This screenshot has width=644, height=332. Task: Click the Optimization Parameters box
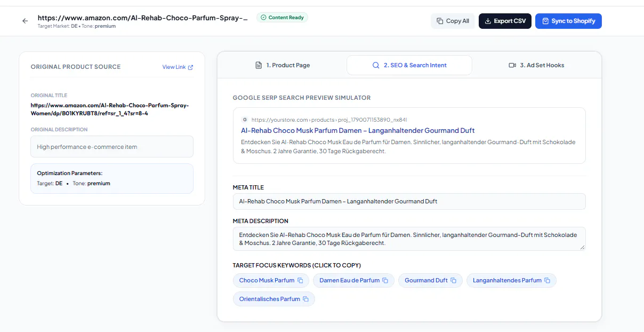(112, 178)
